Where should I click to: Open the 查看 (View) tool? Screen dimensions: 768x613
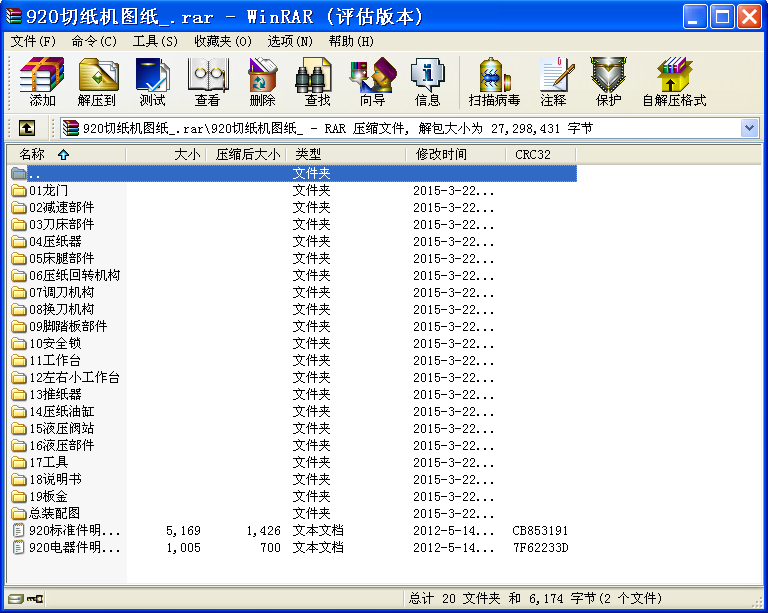(208, 81)
